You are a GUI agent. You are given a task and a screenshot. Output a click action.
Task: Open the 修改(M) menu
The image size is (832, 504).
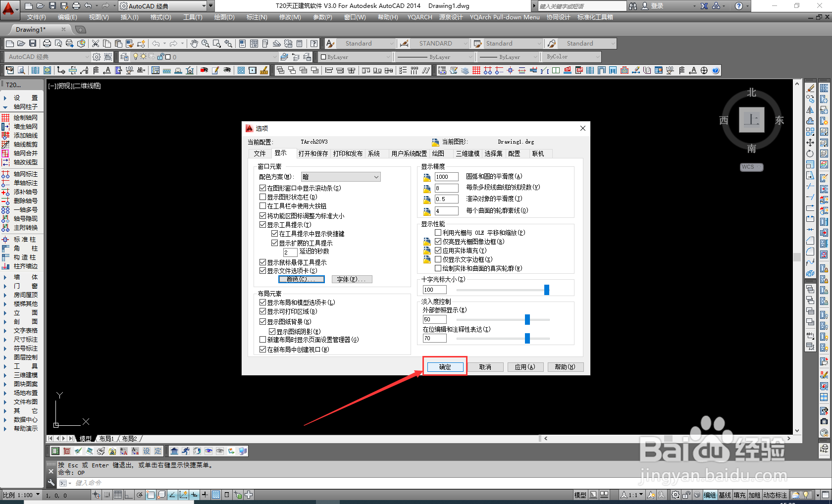[290, 17]
